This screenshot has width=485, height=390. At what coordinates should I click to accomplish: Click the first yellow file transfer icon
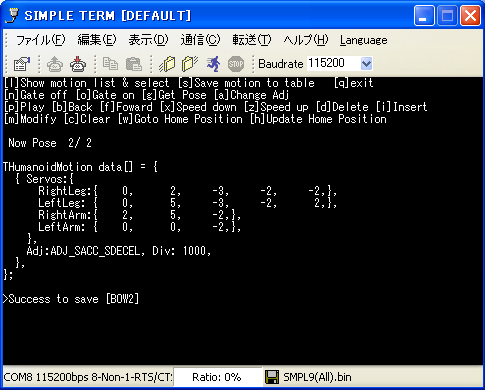click(167, 64)
